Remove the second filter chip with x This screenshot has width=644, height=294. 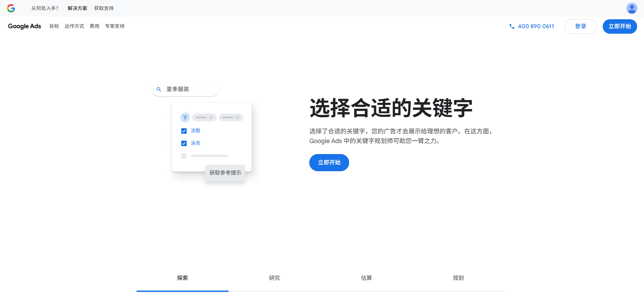(237, 118)
